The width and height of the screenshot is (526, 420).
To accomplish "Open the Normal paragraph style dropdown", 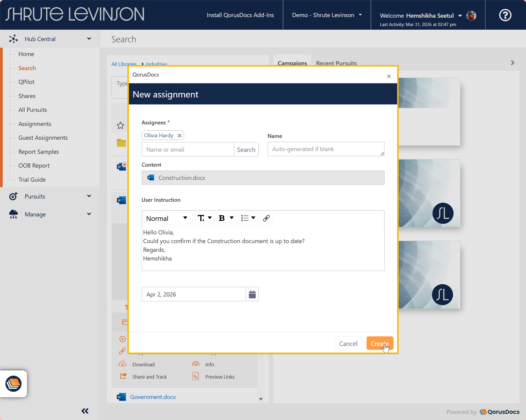I will [x=167, y=218].
